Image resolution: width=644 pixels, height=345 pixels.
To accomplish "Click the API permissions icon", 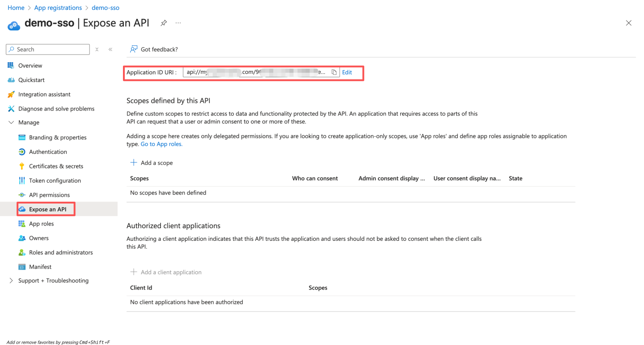I will [22, 195].
